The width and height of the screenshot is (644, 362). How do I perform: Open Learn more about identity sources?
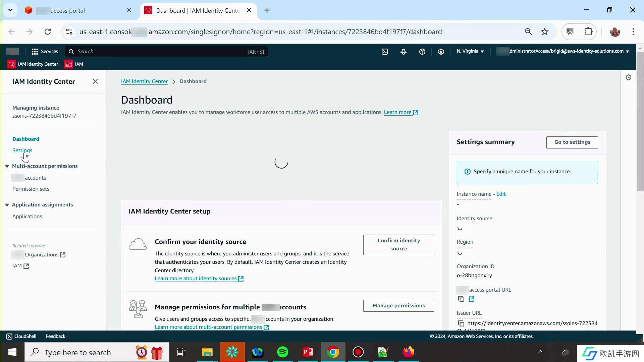coord(199,279)
